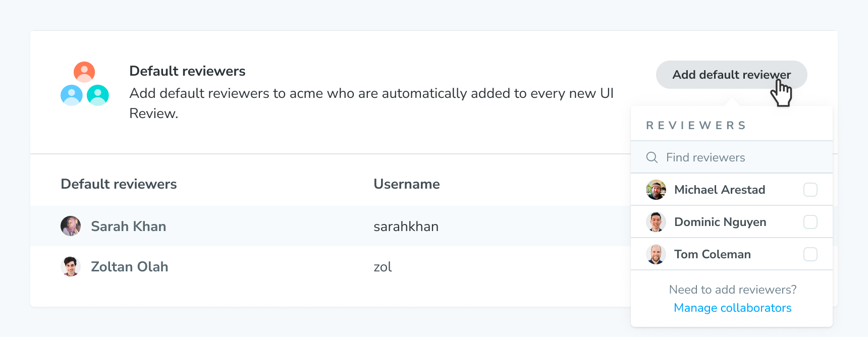Check the box beside Dominic Nguyen
Image resolution: width=868 pixels, height=342 pixels.
tap(810, 222)
